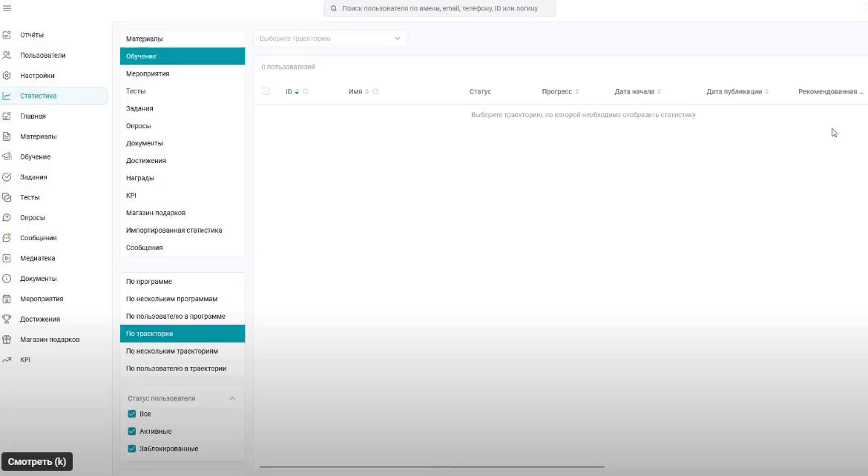Image resolution: width=868 pixels, height=476 pixels.
Task: Collapse the Статус пользователя section
Action: click(x=232, y=398)
